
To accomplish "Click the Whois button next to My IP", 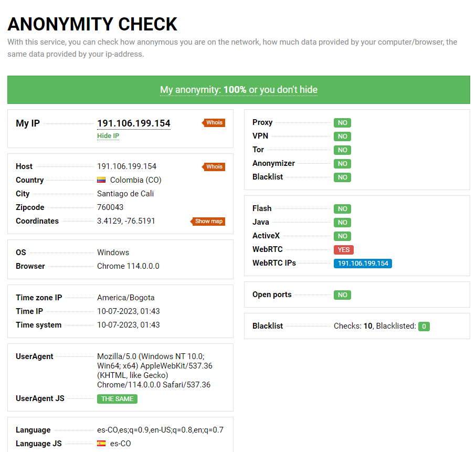I will [214, 123].
